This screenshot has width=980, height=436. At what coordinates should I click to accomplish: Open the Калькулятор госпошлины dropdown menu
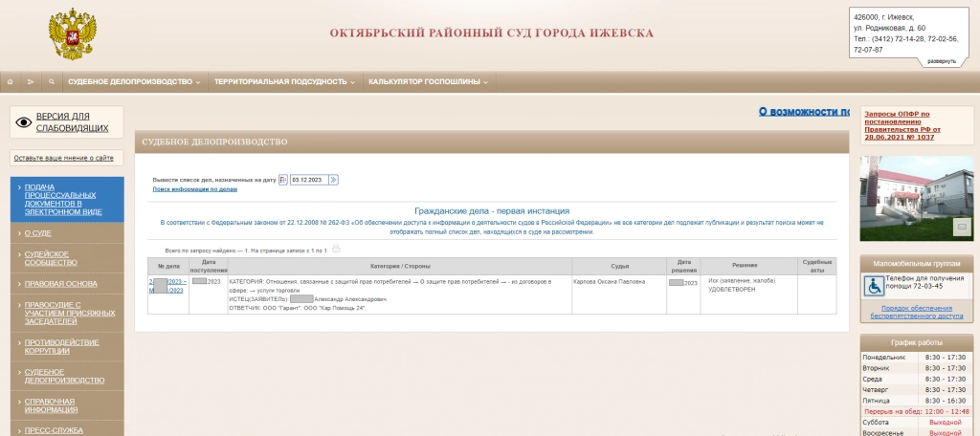click(x=428, y=82)
